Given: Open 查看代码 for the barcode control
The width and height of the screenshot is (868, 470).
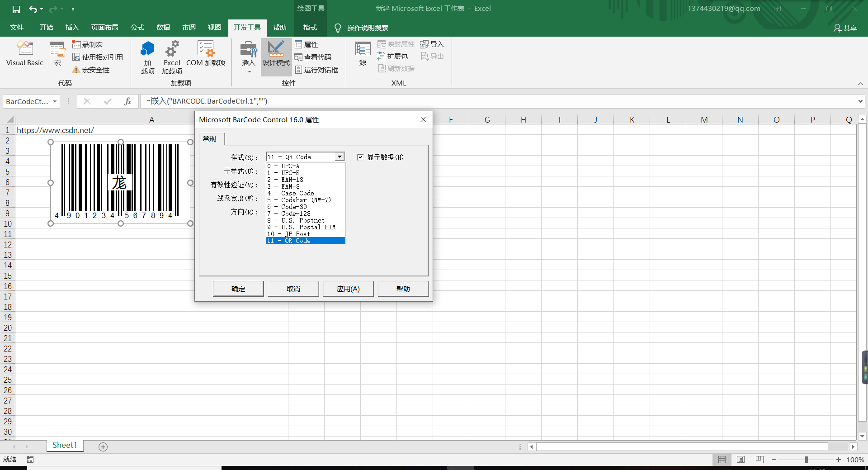Looking at the screenshot, I should (314, 57).
